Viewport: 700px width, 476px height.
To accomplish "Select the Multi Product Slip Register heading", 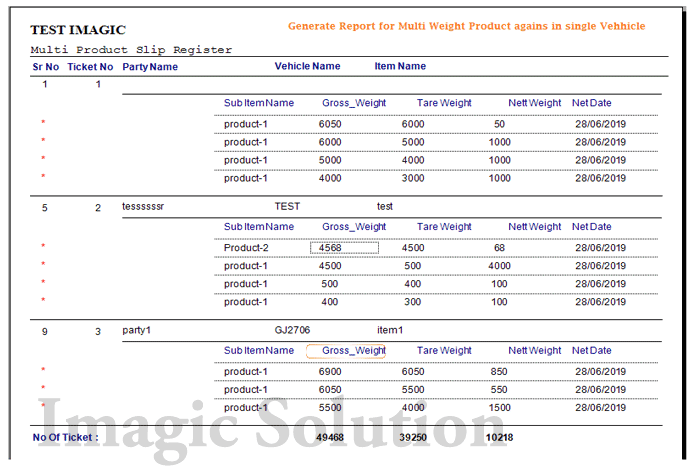I will [131, 50].
